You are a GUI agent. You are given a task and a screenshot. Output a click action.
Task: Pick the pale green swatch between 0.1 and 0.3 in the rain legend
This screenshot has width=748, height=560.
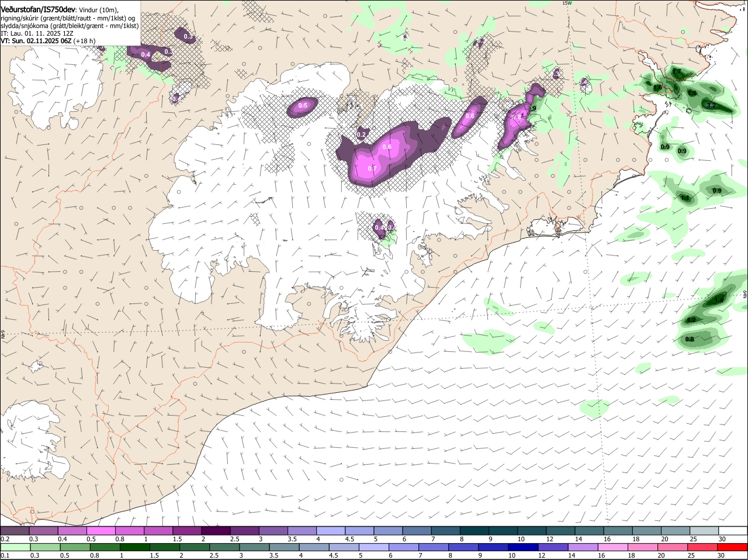click(16, 548)
